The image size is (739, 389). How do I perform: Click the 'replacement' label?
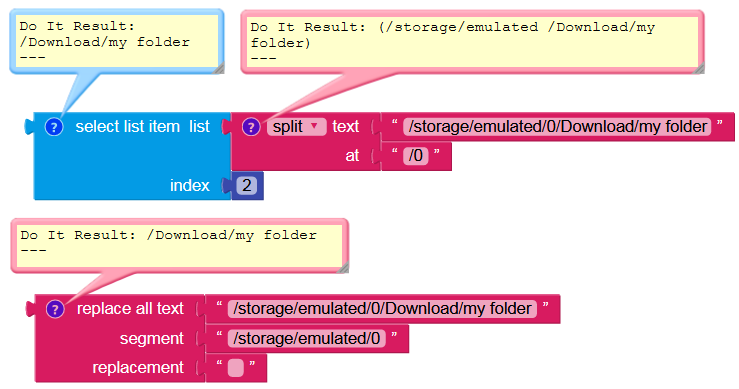[138, 368]
